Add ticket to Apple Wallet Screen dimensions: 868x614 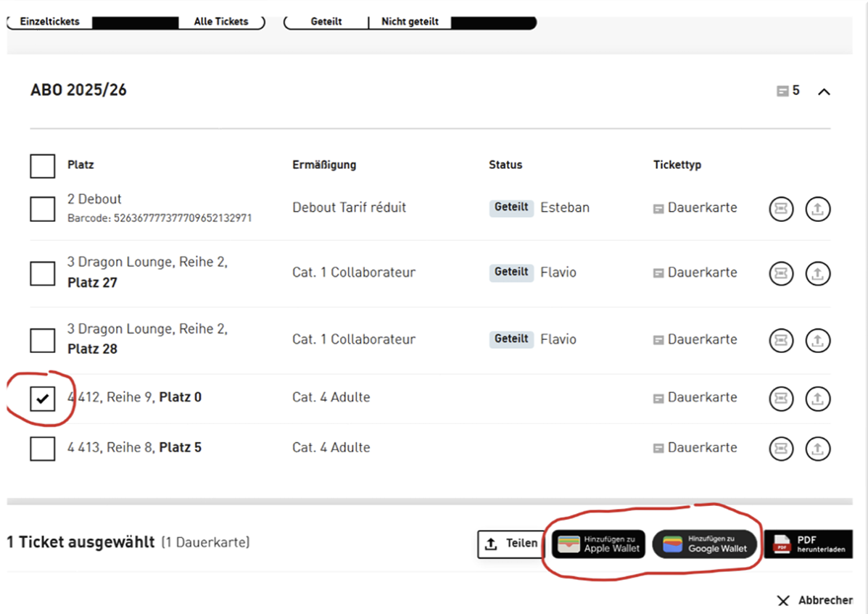click(x=598, y=544)
